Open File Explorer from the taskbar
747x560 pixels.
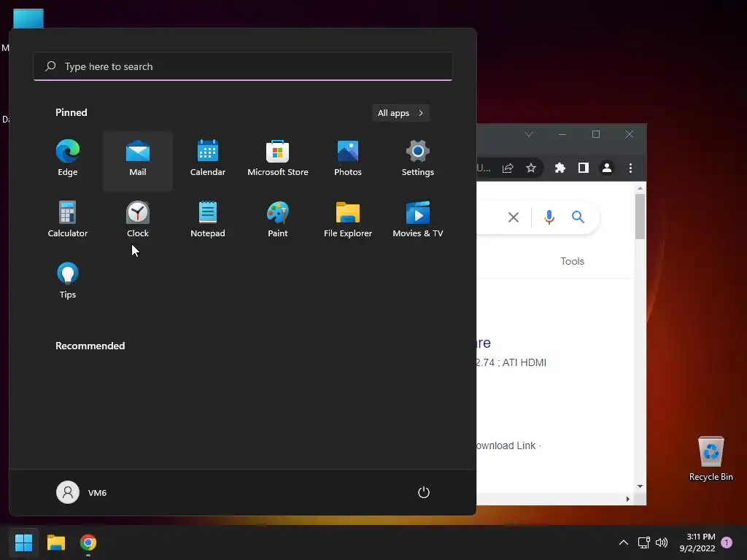(x=55, y=542)
